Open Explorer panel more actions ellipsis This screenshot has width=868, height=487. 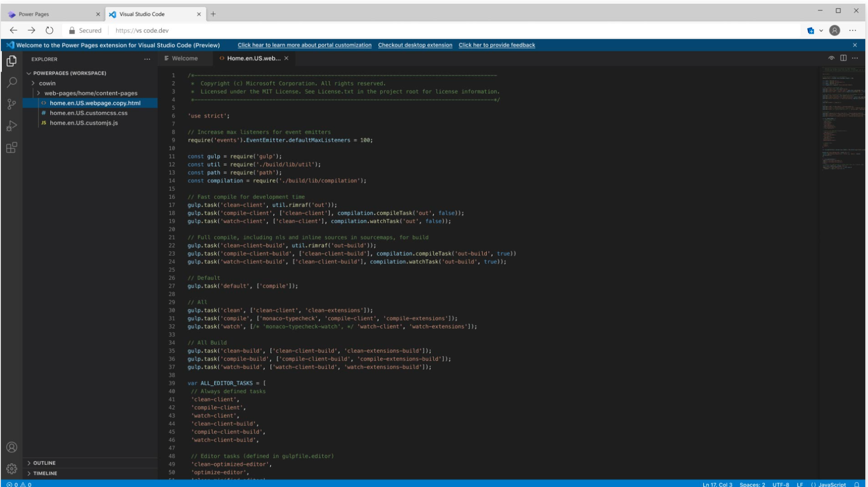coord(147,59)
